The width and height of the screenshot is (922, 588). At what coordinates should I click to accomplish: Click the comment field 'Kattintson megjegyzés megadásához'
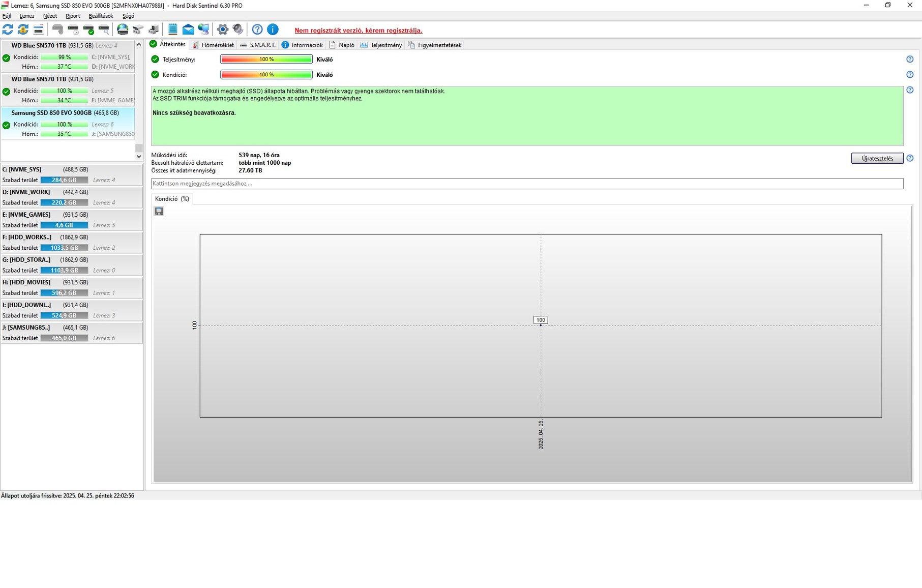click(527, 184)
